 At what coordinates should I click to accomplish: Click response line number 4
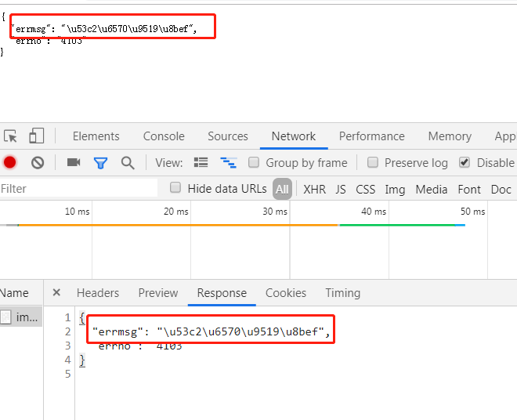tap(67, 360)
